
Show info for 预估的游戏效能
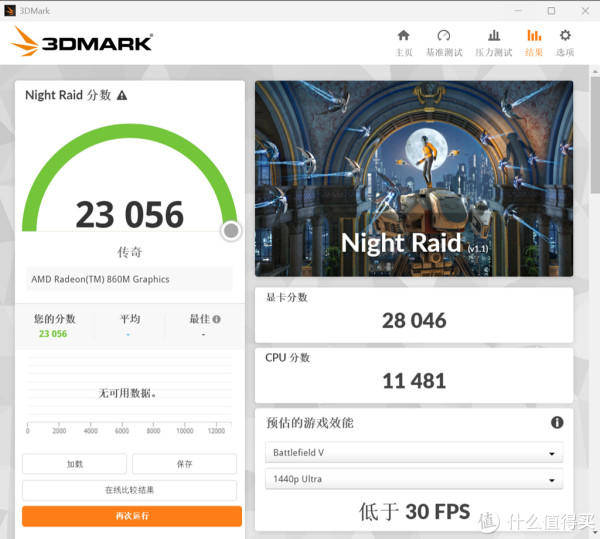(556, 423)
